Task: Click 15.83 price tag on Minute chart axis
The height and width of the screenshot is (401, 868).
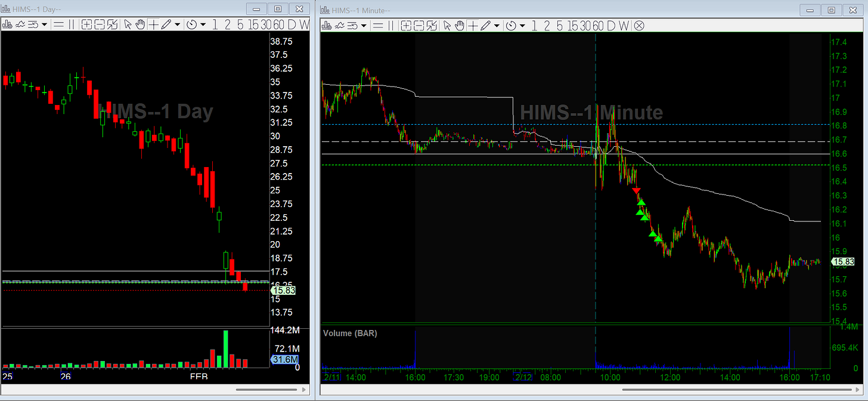Action: click(x=843, y=261)
